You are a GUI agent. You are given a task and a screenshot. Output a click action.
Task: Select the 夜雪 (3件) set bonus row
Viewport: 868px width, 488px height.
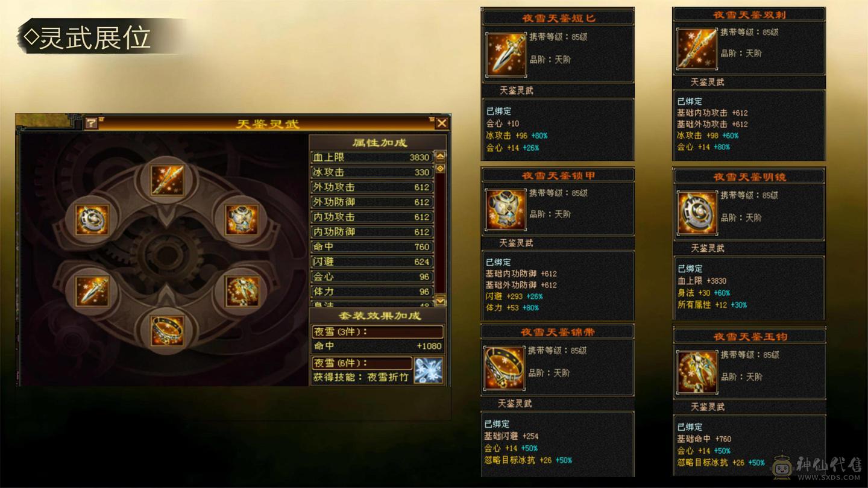coord(378,332)
